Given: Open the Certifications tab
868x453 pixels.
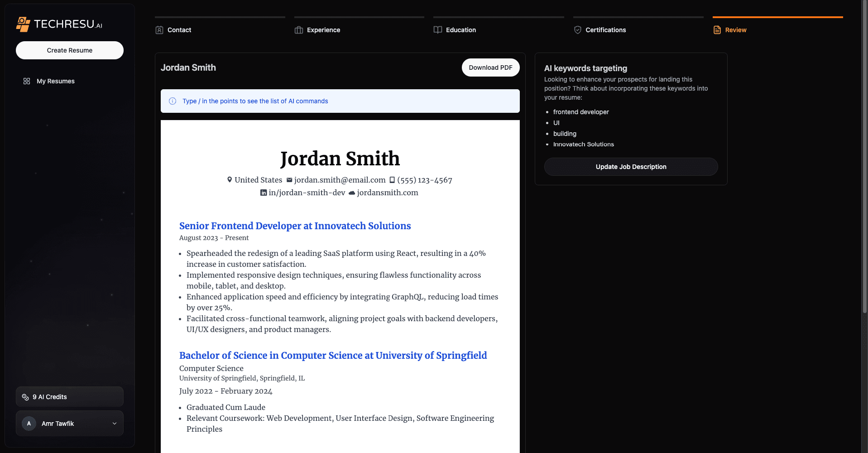Looking at the screenshot, I should (x=605, y=30).
